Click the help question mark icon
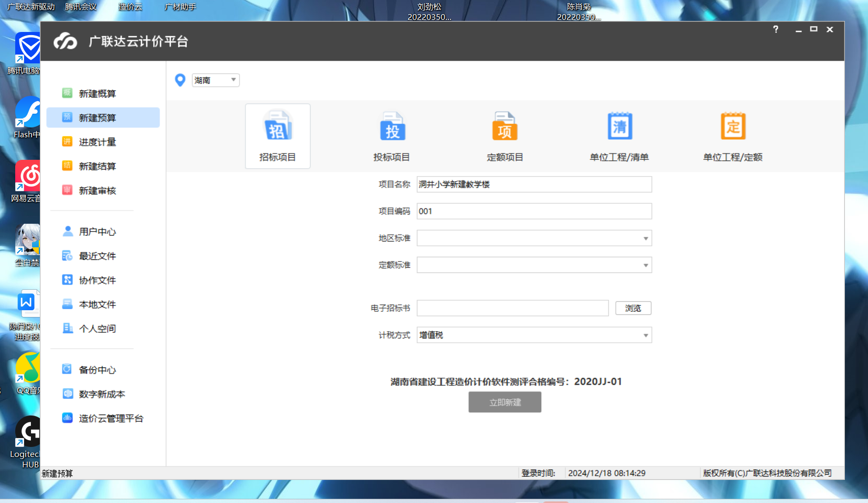 point(776,29)
